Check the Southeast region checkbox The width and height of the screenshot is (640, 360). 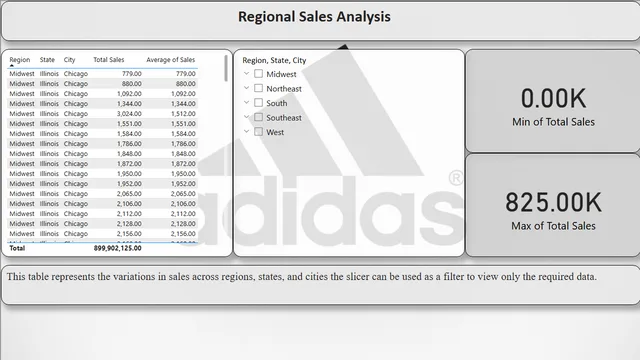click(x=258, y=117)
